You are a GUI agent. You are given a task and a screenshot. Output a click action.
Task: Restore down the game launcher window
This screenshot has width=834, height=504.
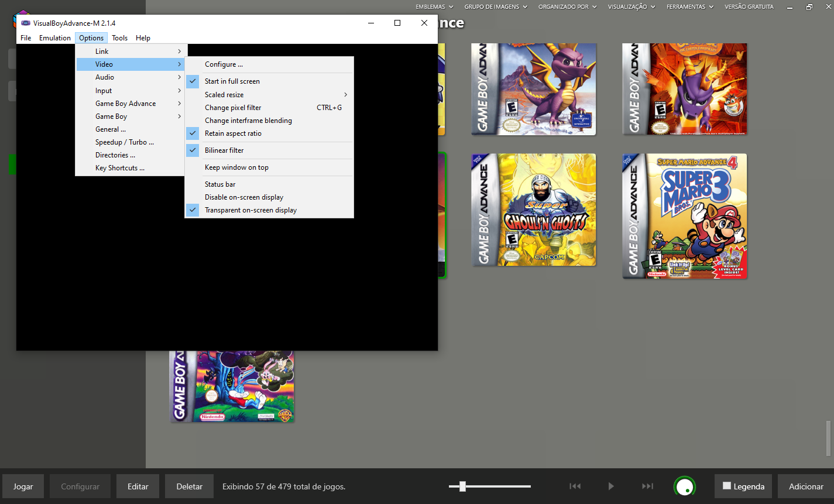809,7
